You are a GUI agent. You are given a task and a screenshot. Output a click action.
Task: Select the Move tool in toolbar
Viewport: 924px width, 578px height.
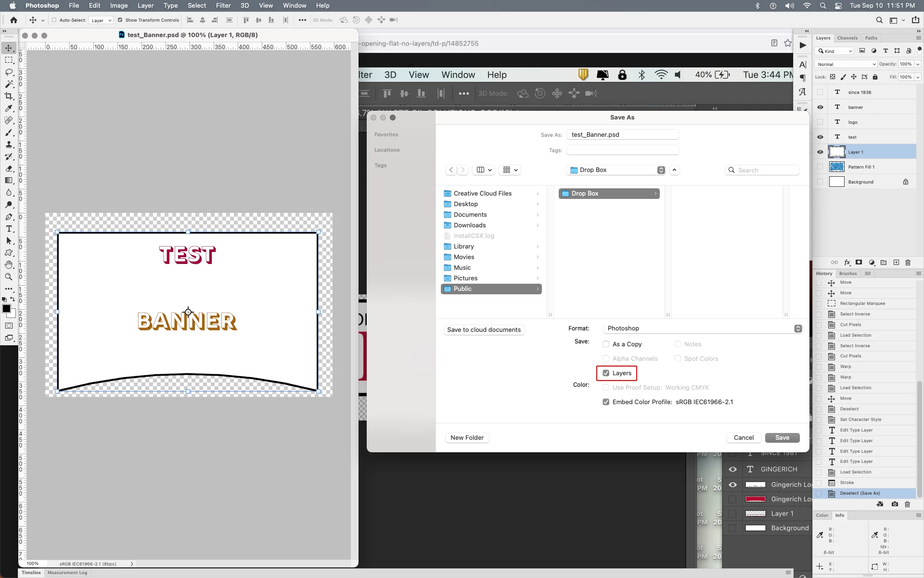[9, 48]
